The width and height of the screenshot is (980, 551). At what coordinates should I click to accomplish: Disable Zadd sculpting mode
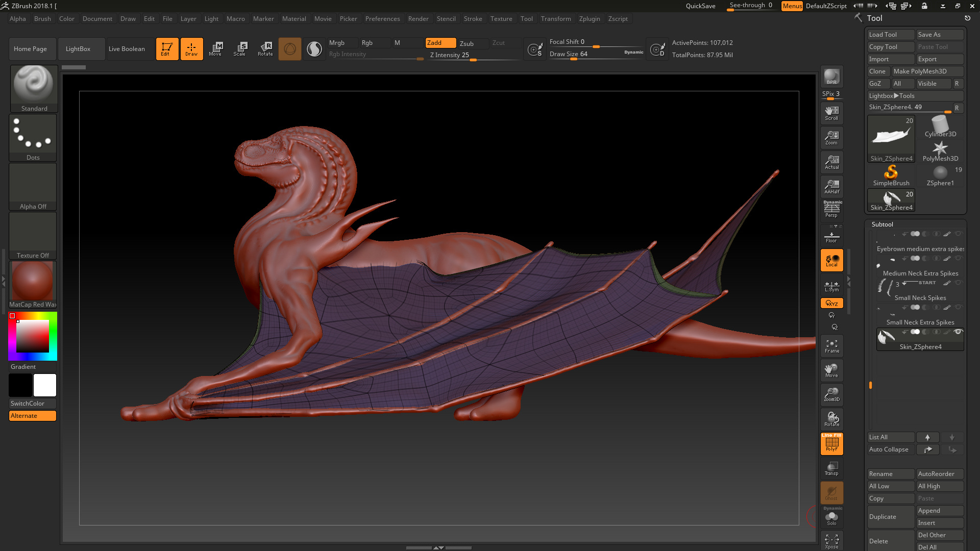[440, 43]
